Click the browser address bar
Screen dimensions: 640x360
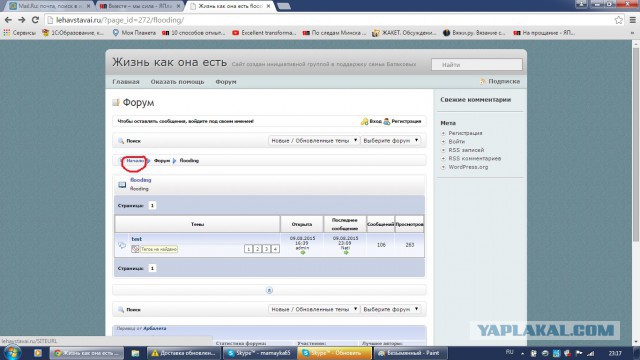click(329, 20)
